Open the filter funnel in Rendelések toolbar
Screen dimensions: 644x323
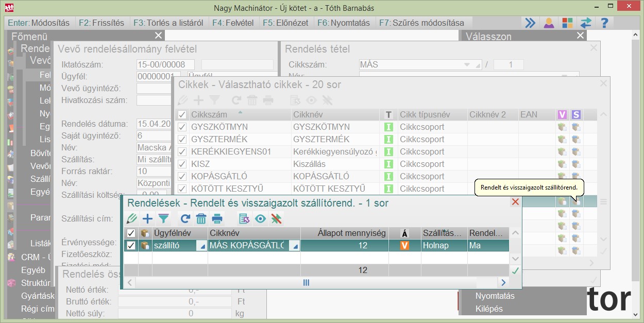[163, 218]
